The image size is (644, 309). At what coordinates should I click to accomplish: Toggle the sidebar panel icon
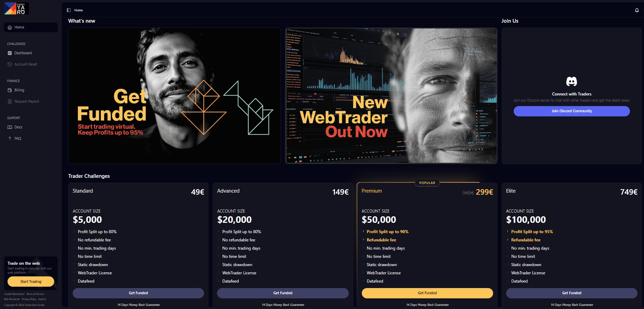pos(69,10)
